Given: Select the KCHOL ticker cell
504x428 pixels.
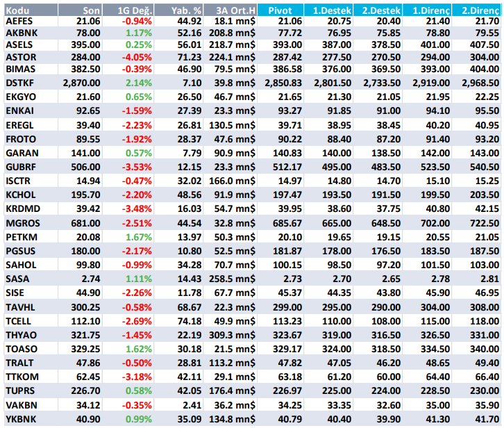Looking at the screenshot, I should [x=31, y=195].
